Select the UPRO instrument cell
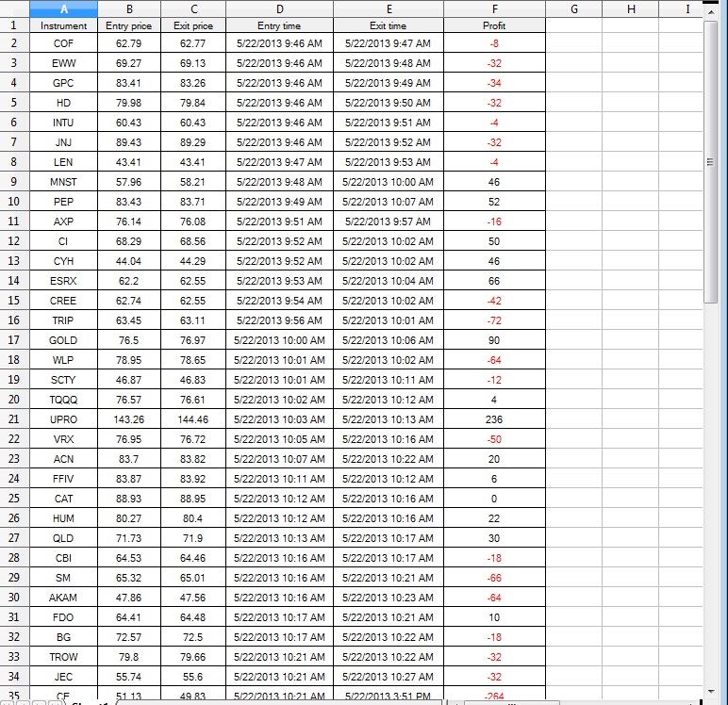The image size is (728, 705). (63, 419)
